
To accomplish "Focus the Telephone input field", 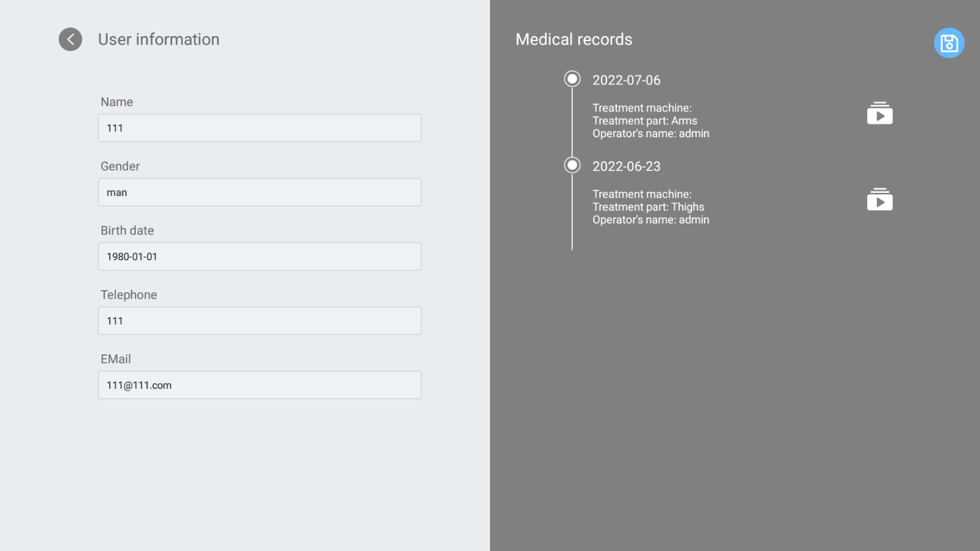I will point(260,321).
